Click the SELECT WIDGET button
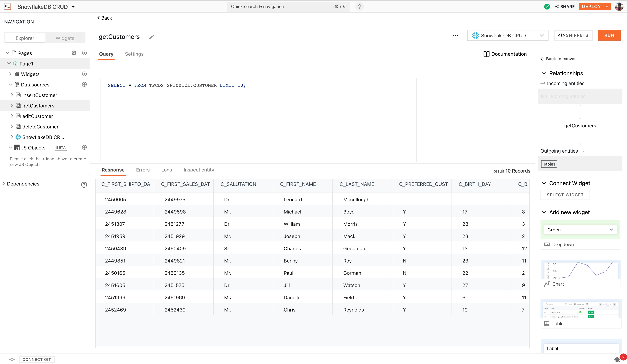The height and width of the screenshot is (364, 627). click(x=565, y=195)
